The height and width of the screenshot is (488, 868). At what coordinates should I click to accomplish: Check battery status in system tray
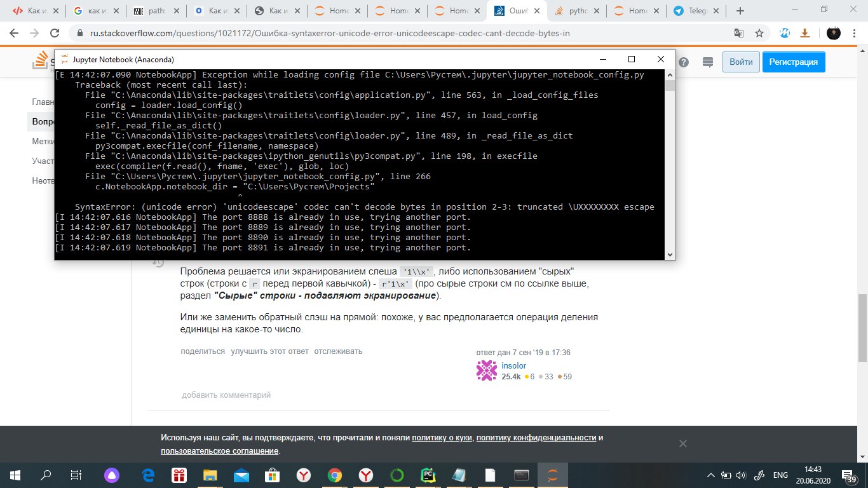coord(727,475)
